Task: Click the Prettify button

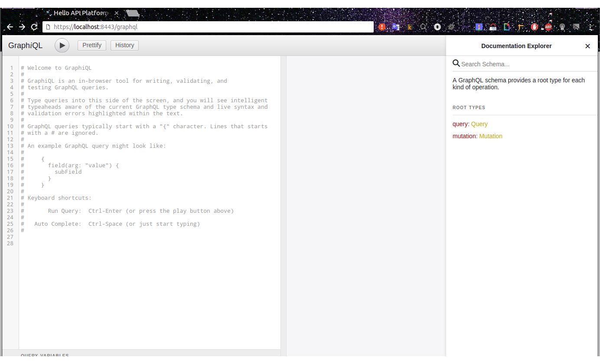Action: point(91,45)
